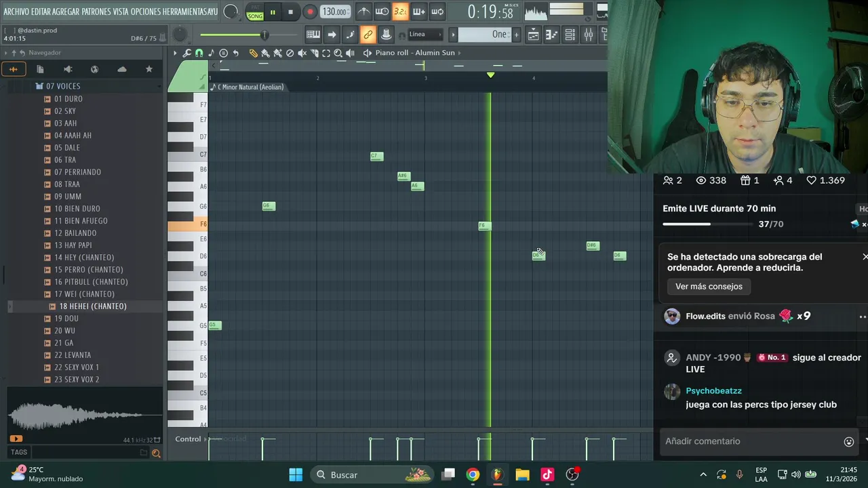Viewport: 868px width, 488px height.
Task: Open piano roll wrench tools menu
Action: tap(186, 53)
